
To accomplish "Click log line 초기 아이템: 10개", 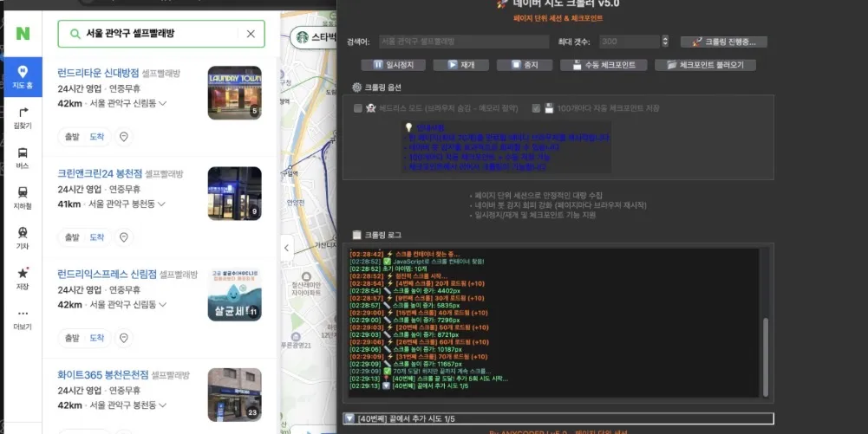I will click(x=388, y=269).
